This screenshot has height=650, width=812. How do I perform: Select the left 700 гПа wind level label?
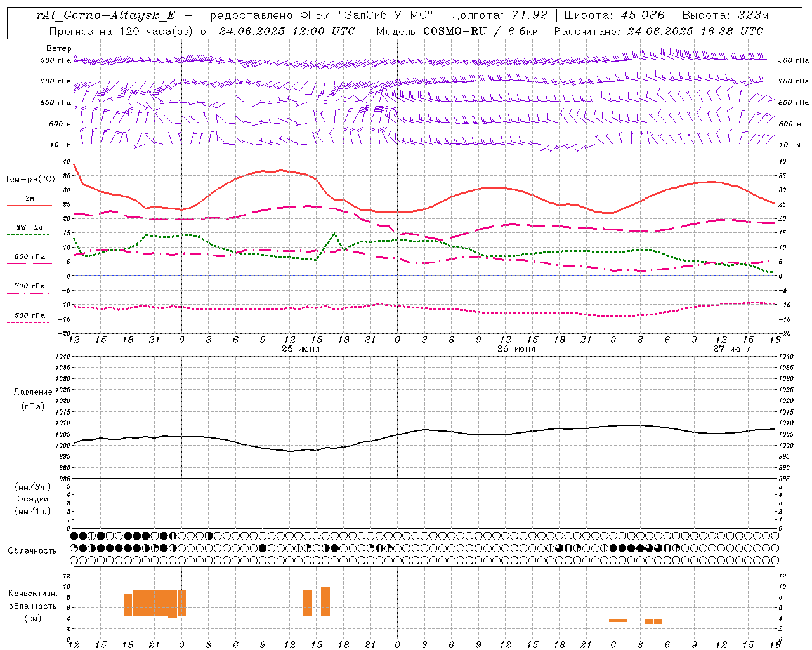[x=56, y=81]
